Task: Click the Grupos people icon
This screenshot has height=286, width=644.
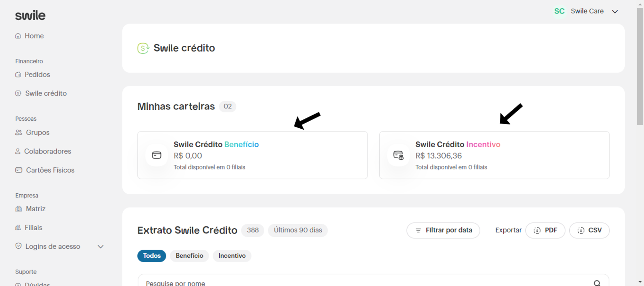Action: coord(19,133)
